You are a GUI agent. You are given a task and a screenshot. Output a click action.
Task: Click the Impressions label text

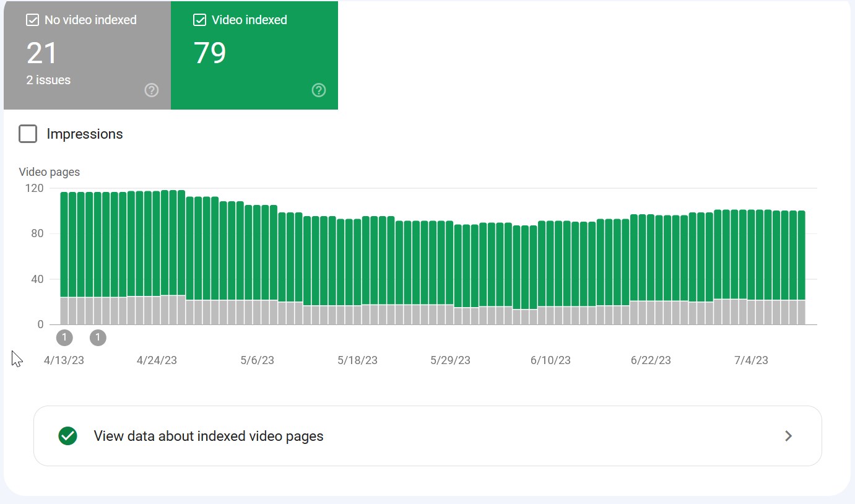pyautogui.click(x=85, y=134)
